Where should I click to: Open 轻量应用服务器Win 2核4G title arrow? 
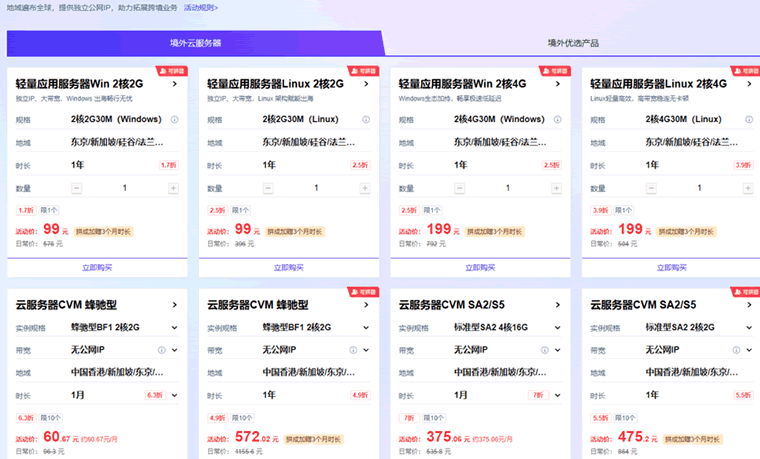[x=557, y=84]
